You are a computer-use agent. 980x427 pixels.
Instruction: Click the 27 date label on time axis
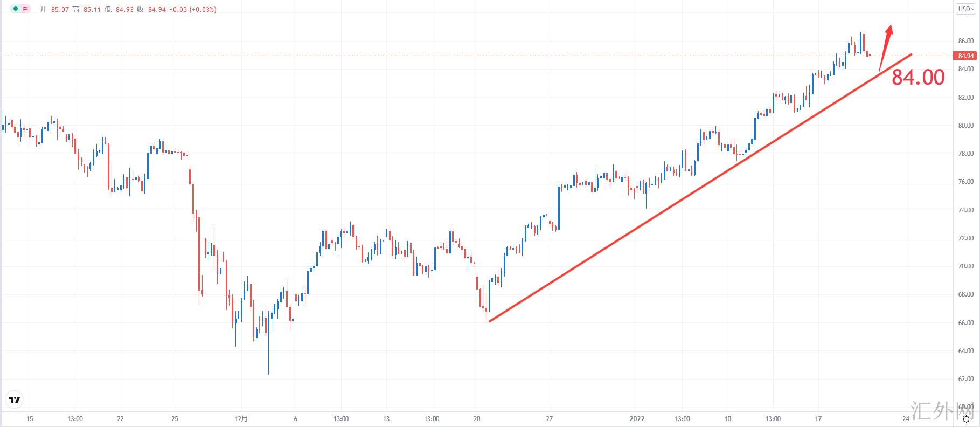click(550, 419)
